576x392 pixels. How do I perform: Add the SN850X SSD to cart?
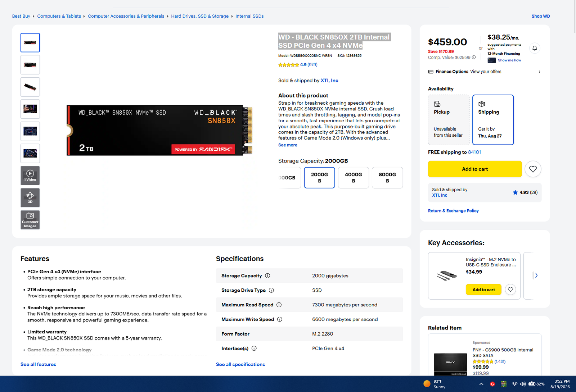(475, 169)
